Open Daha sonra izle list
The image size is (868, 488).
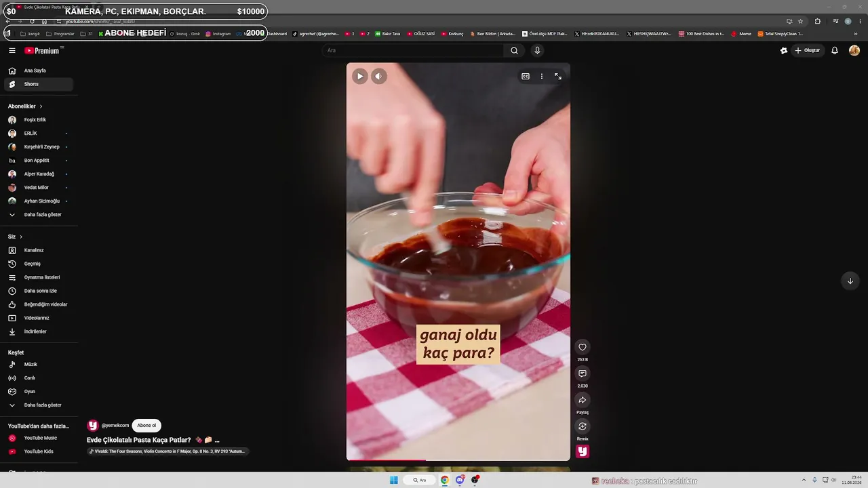39,291
